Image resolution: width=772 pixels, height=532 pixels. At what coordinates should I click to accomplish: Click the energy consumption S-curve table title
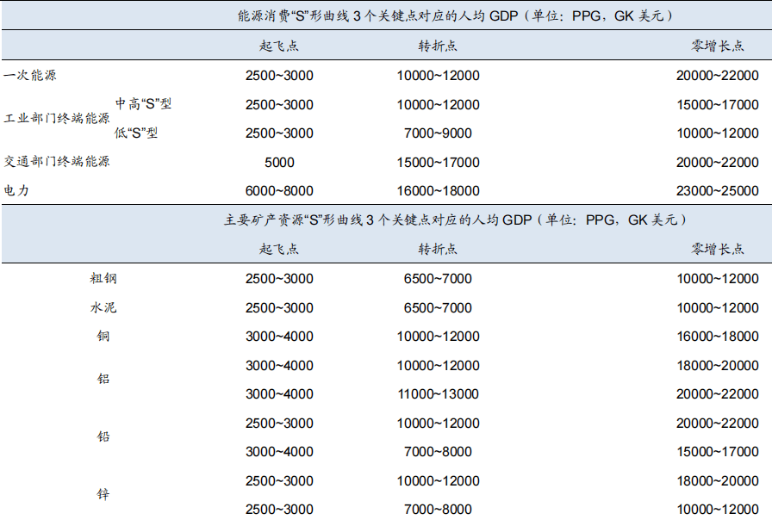[455, 15]
